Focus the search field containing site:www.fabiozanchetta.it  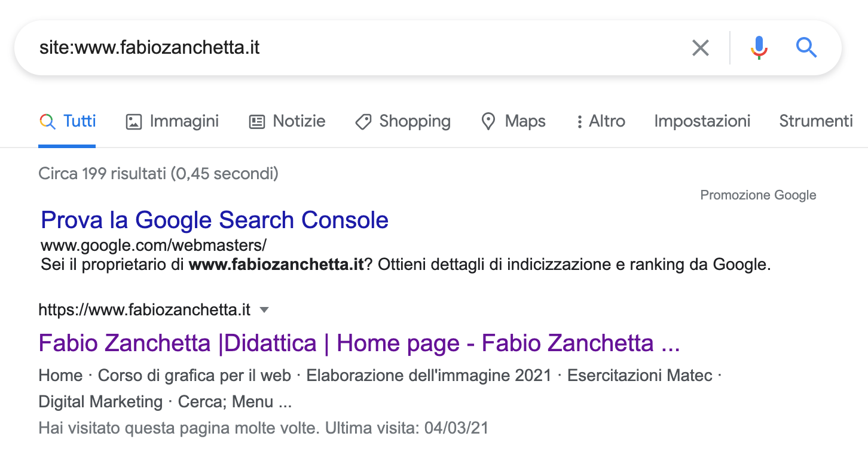coord(353,48)
